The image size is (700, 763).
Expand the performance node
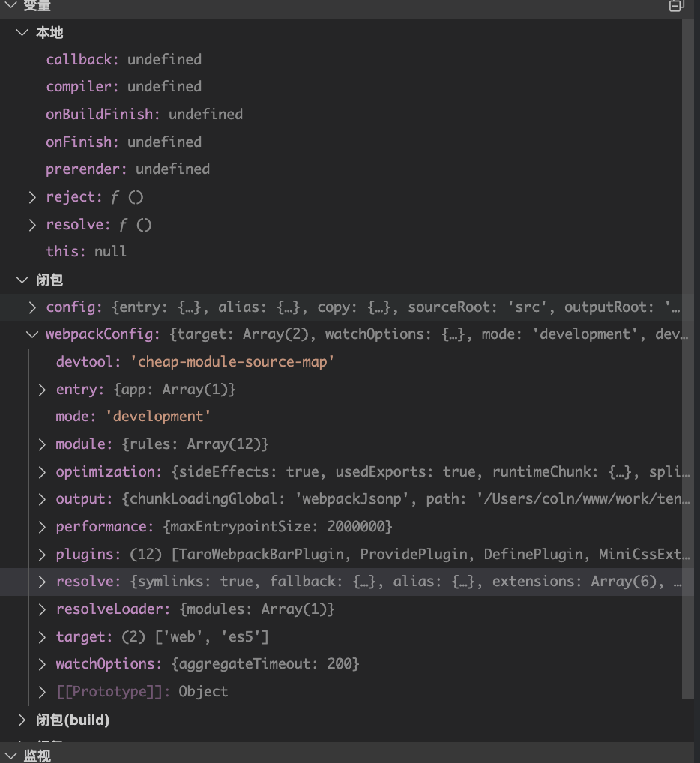42,527
